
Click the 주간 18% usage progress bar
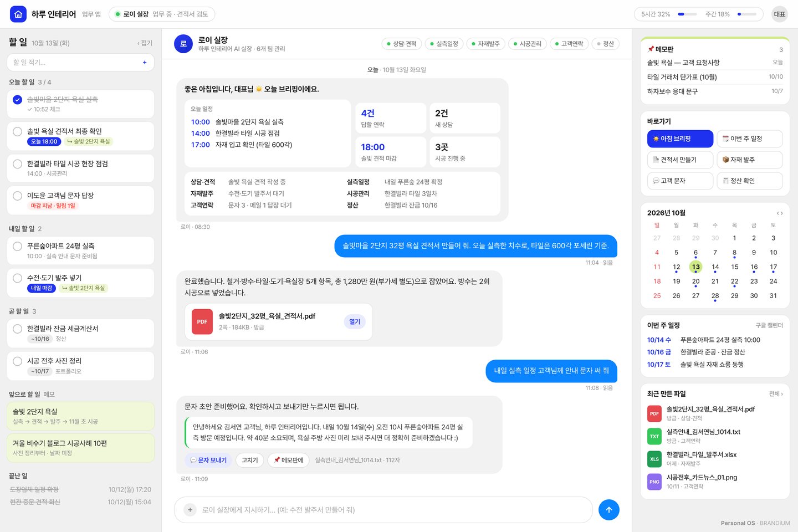point(747,14)
